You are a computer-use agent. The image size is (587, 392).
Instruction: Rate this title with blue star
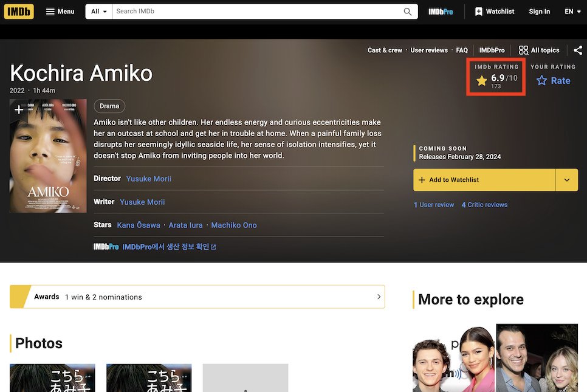click(x=554, y=80)
